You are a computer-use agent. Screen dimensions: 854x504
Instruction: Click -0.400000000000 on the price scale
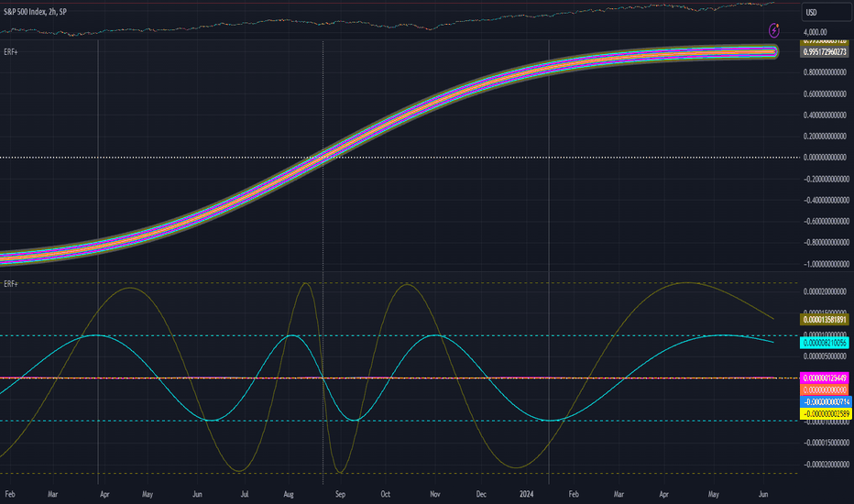click(x=826, y=200)
